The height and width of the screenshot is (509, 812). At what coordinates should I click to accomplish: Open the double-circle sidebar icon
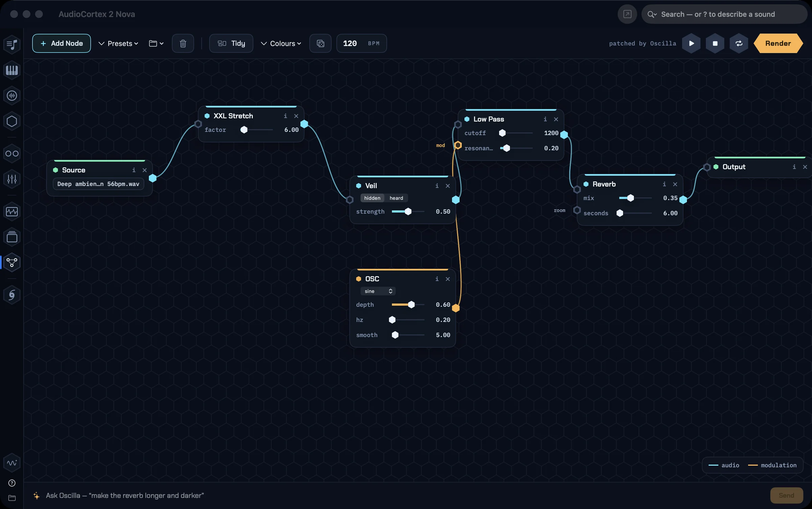12,154
